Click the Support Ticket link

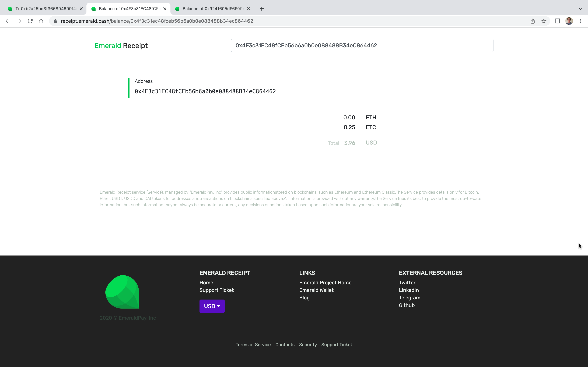click(x=216, y=290)
